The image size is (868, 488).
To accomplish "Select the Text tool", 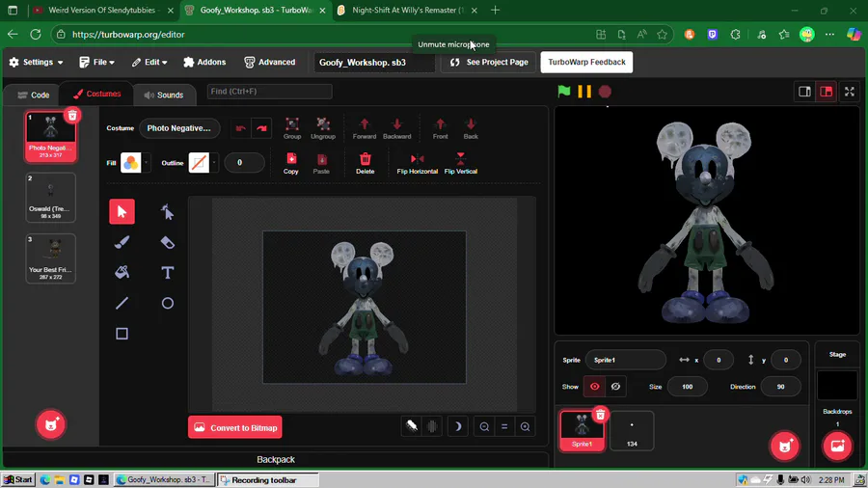I will pyautogui.click(x=167, y=273).
